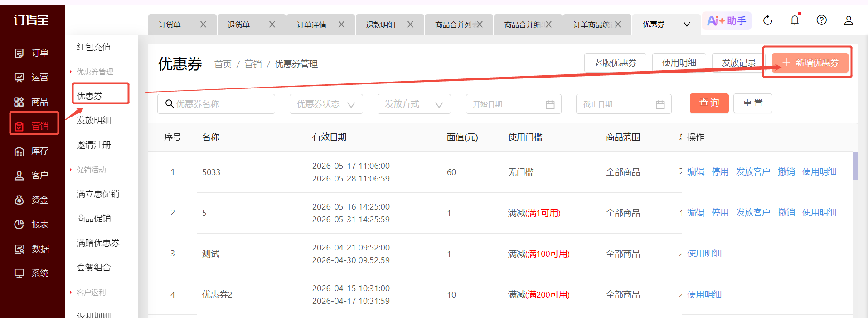Click the 查询 search button
868x318 pixels.
(709, 103)
